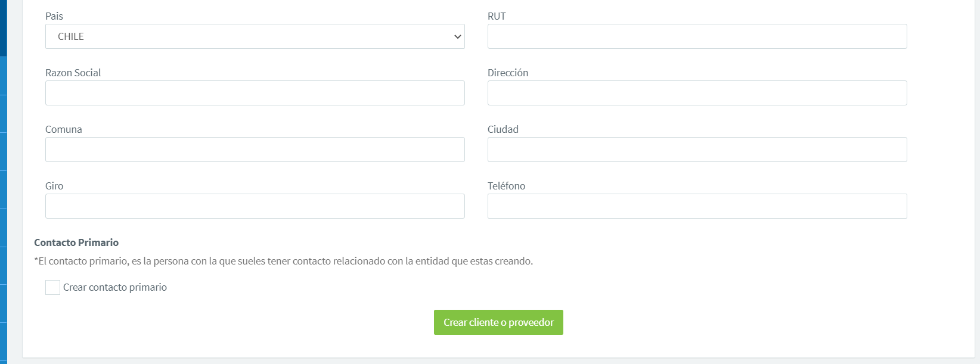The image size is (980, 364).
Task: Click the Contacto Primario section heading
Action: [x=76, y=242]
